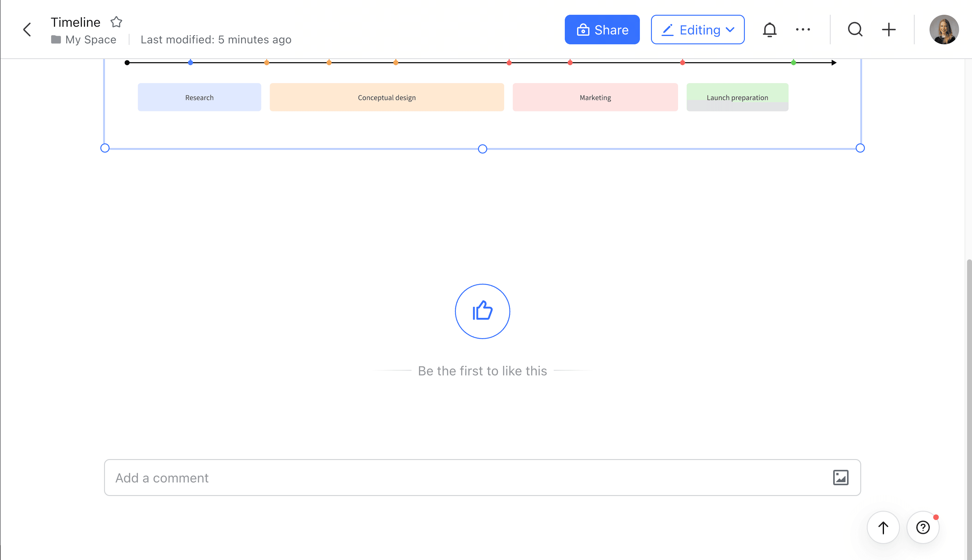The height and width of the screenshot is (560, 972).
Task: Like the document with thumbs-up button
Action: pos(482,311)
